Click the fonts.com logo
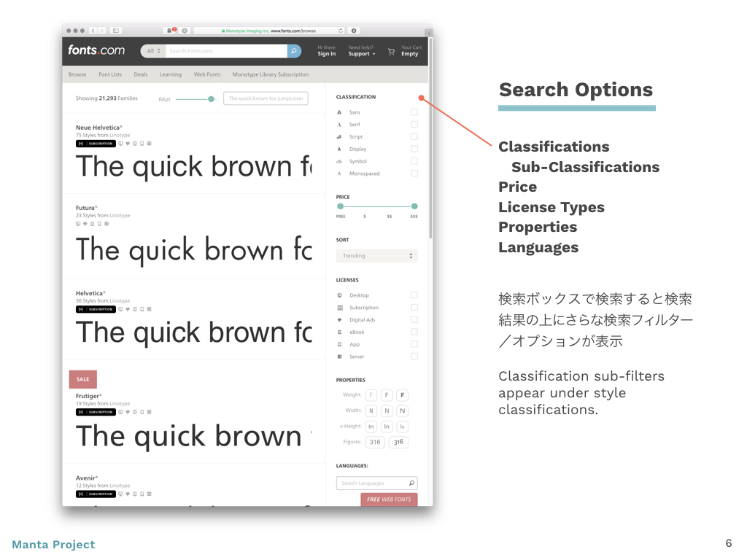Screen dimensions: 747x560 tap(96, 50)
